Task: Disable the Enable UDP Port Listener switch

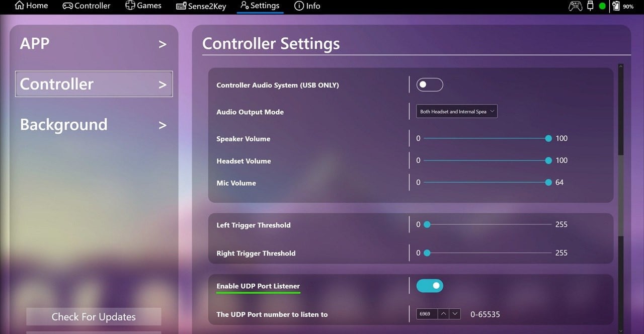Action: [430, 286]
